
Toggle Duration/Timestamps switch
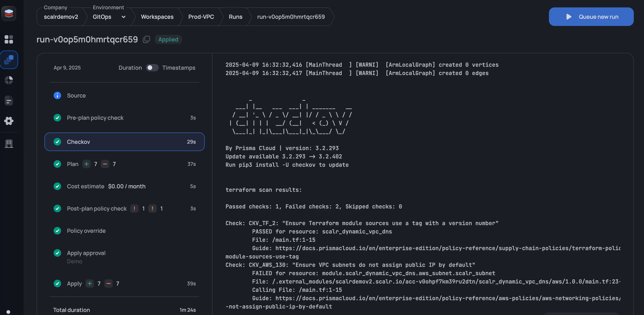tap(152, 68)
